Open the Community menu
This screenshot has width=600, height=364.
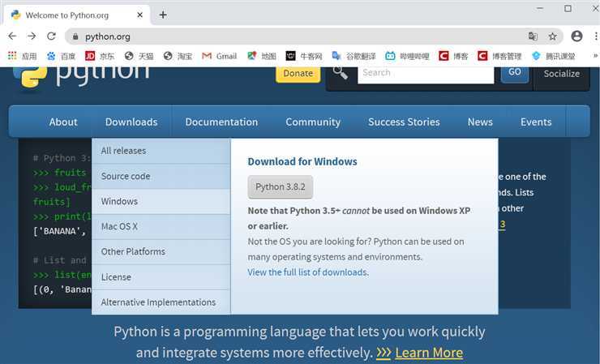point(313,122)
